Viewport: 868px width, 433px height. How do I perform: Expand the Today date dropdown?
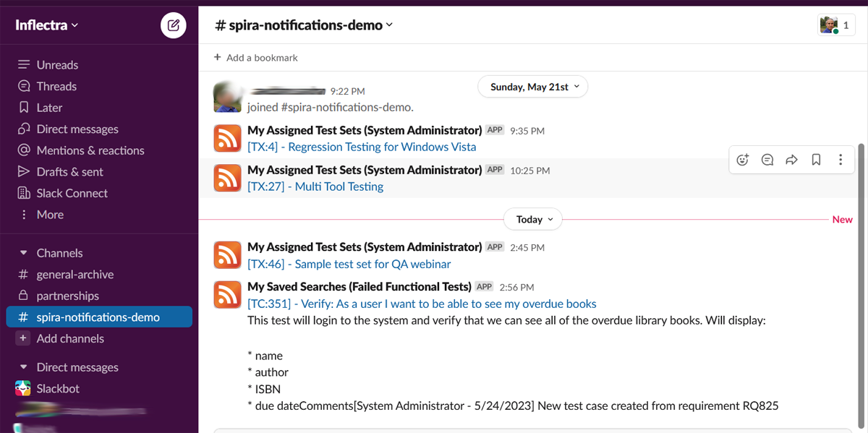533,219
